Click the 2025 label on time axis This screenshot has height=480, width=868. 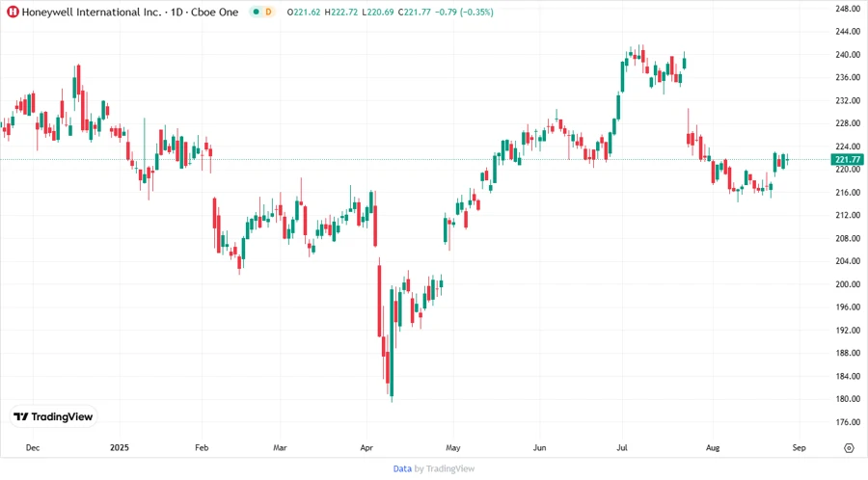(120, 448)
